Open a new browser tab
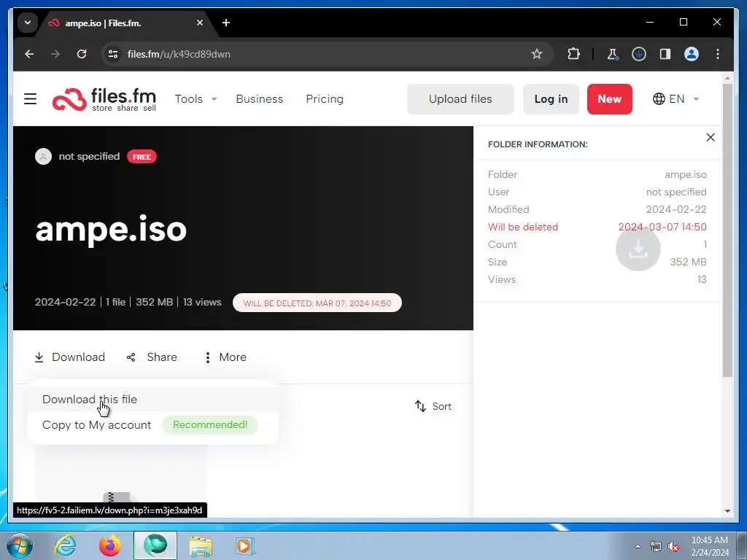747x560 pixels. (226, 23)
